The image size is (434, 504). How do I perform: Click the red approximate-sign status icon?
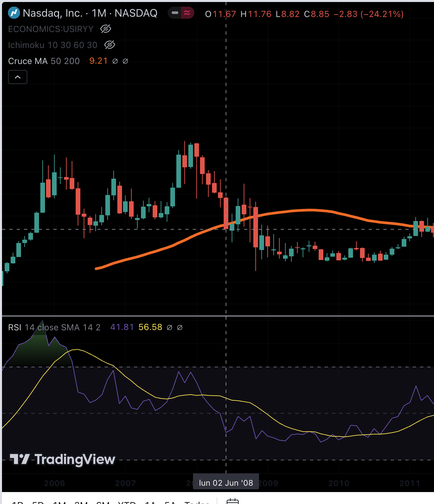point(187,13)
